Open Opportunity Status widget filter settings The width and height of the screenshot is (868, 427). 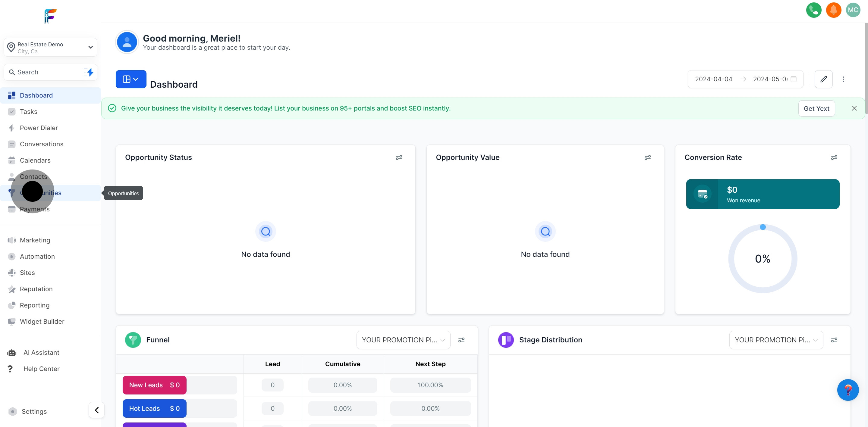tap(399, 157)
